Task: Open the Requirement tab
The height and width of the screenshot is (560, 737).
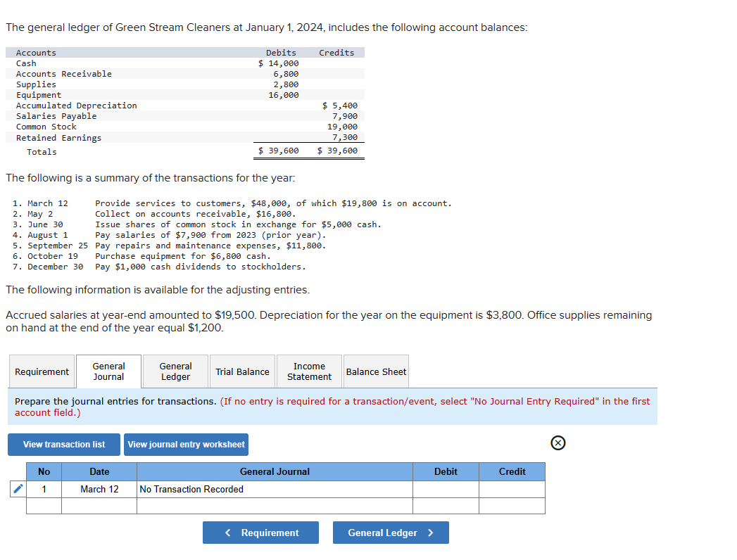Action: point(42,371)
